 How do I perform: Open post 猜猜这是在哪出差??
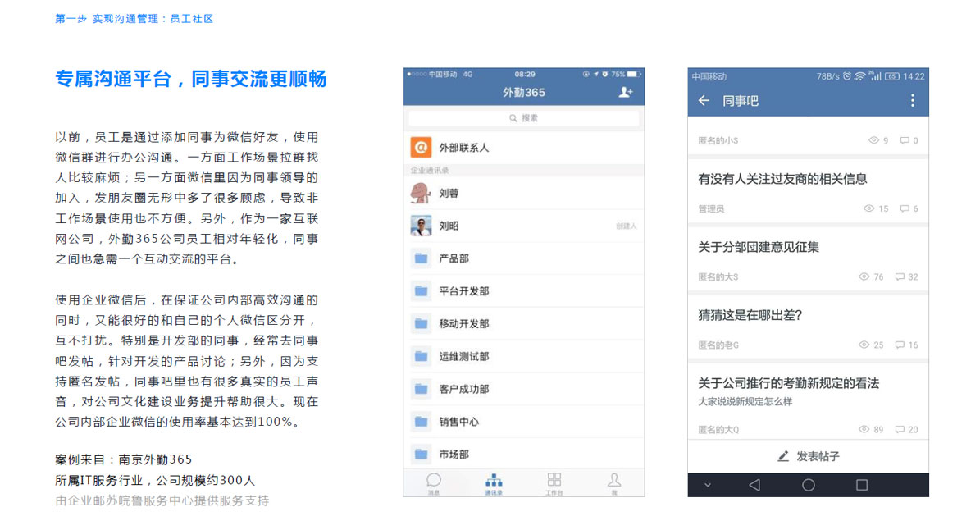(750, 315)
